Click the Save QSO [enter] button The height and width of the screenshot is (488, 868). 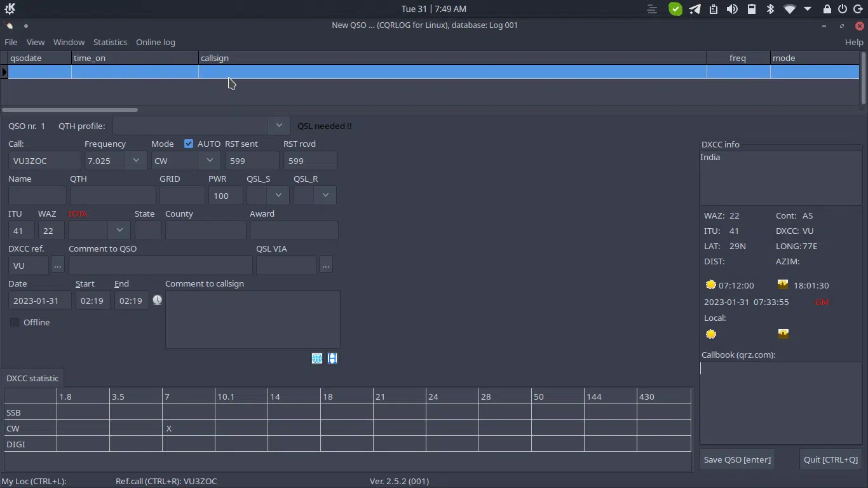click(x=737, y=459)
